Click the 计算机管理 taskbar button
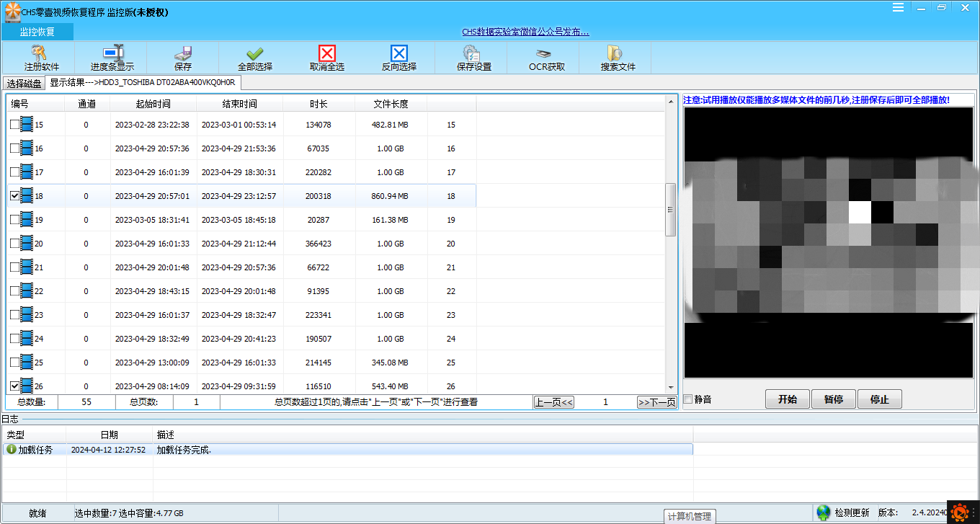The image size is (980, 524). point(689,516)
